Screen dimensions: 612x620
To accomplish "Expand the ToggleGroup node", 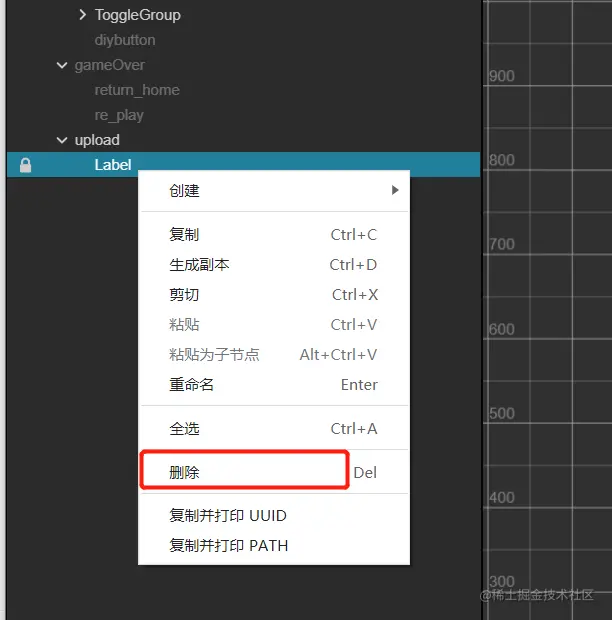I will (82, 15).
